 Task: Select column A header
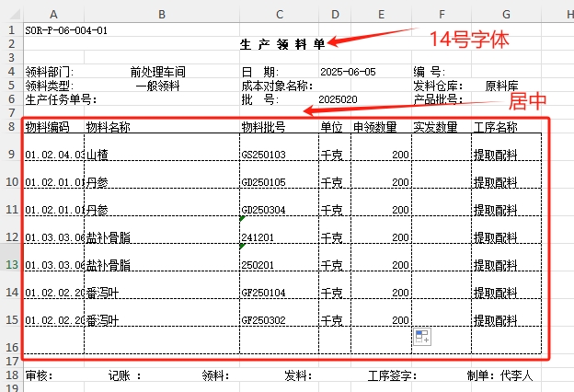click(53, 15)
